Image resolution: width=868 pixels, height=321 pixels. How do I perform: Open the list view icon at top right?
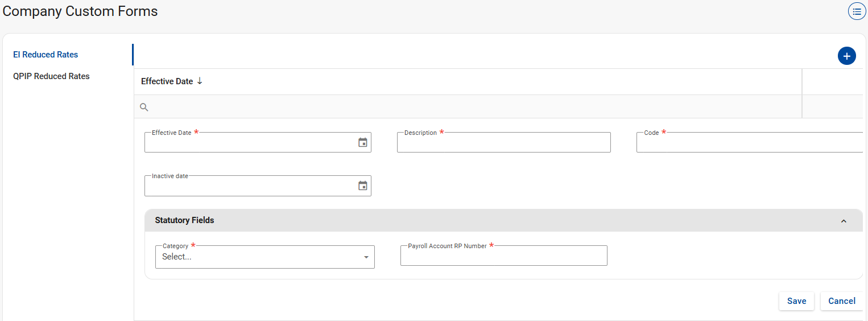coord(857,11)
